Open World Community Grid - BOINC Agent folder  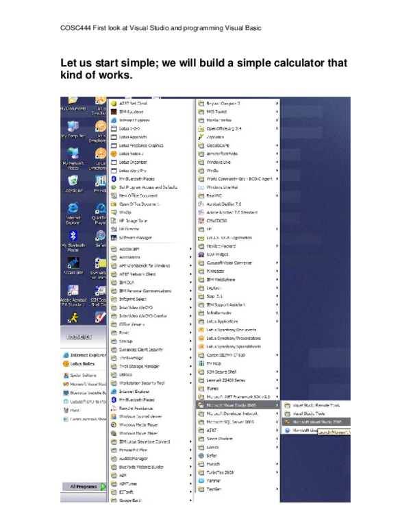[x=236, y=179]
